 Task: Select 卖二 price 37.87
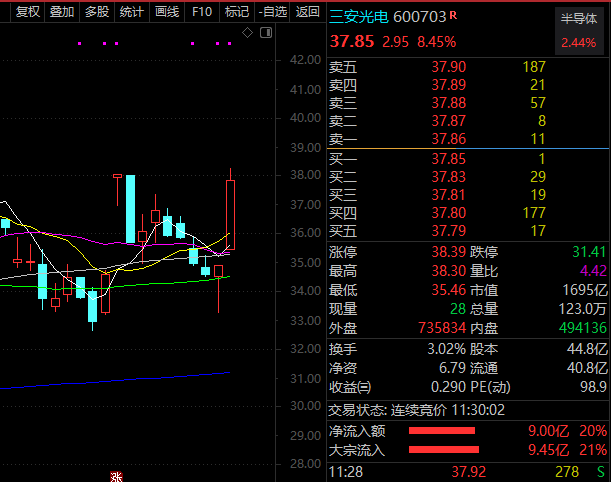(449, 121)
